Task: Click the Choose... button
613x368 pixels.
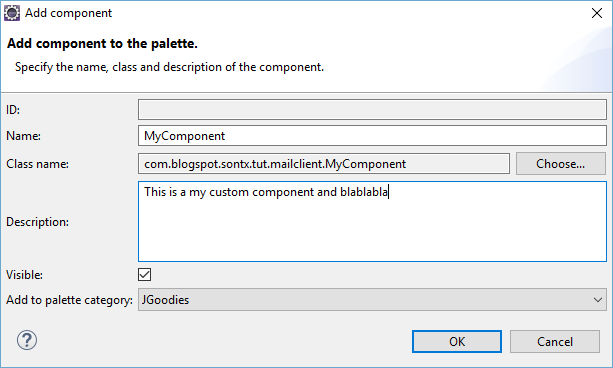Action: pos(561,164)
